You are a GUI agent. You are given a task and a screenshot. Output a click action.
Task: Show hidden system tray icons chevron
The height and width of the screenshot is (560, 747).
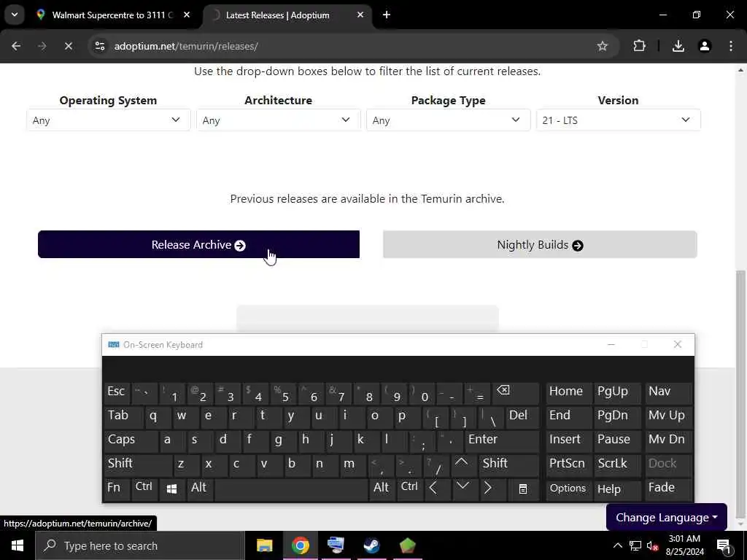pyautogui.click(x=617, y=545)
